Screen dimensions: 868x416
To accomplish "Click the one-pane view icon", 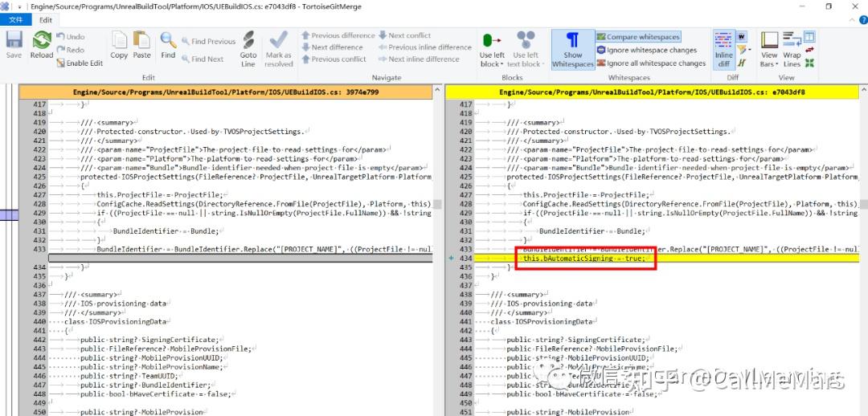I will pyautogui.click(x=809, y=37).
